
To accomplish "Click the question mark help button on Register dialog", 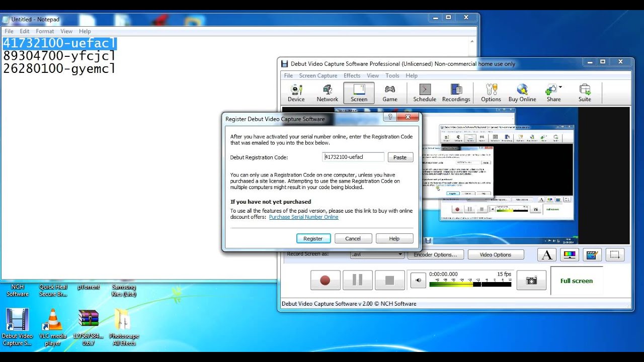I will [x=389, y=117].
